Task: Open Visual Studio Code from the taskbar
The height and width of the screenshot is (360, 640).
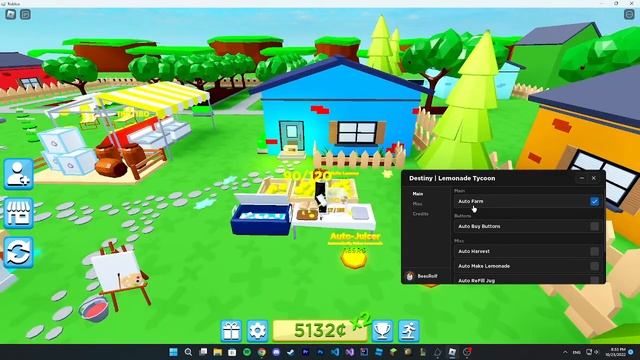Action: point(335,352)
